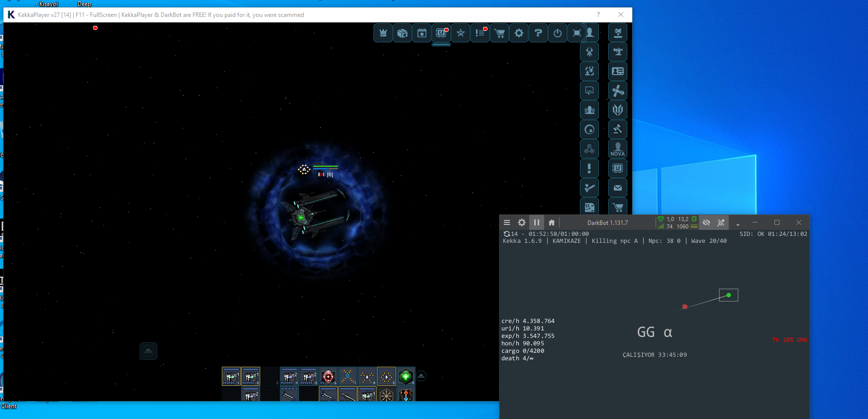Click the star achievements icon

point(461,33)
